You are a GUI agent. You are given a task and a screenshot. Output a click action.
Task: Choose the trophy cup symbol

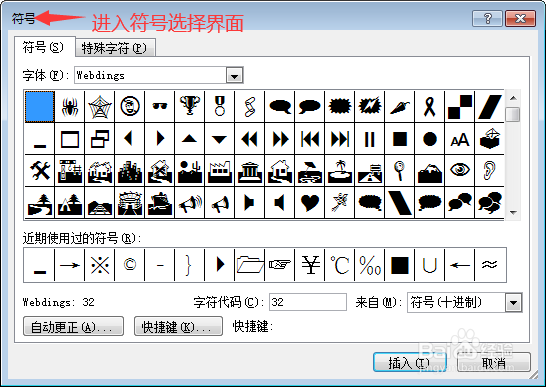[189, 107]
